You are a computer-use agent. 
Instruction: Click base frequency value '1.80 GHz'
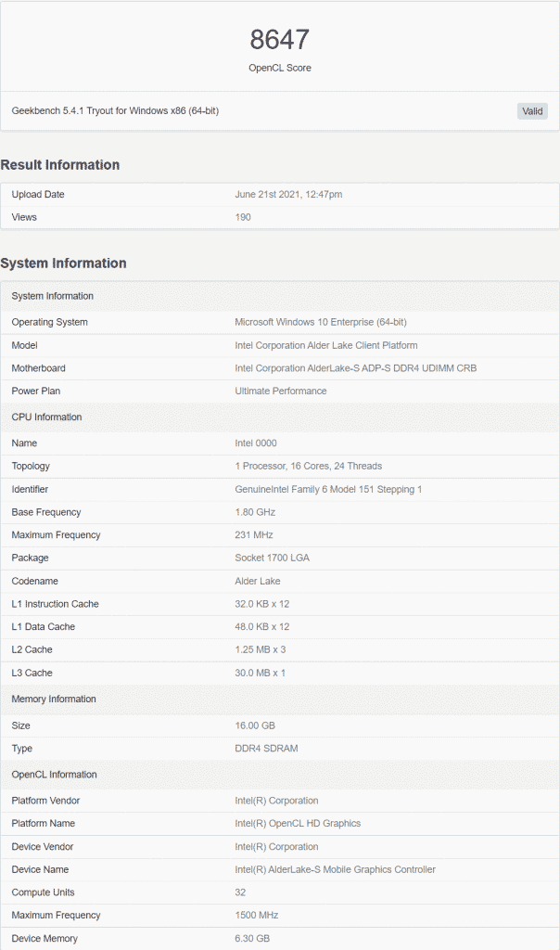pos(256,512)
